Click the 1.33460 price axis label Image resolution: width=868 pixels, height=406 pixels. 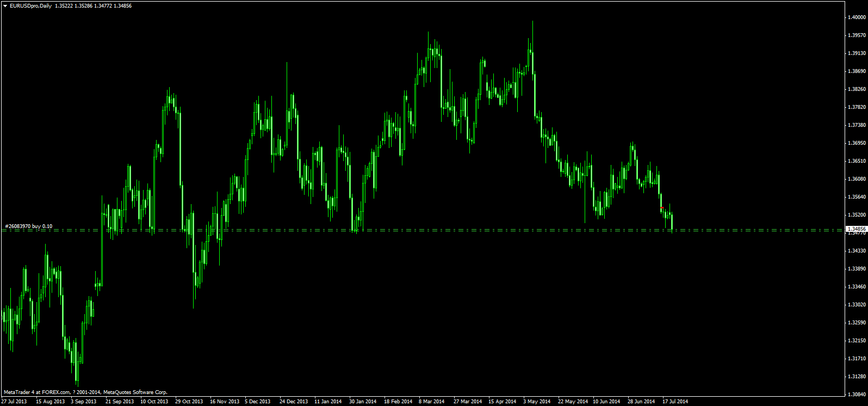coord(857,287)
